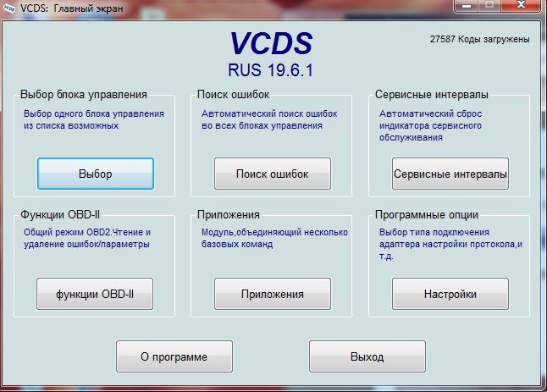Click the RUS 19.6.1 version label

click(x=271, y=69)
